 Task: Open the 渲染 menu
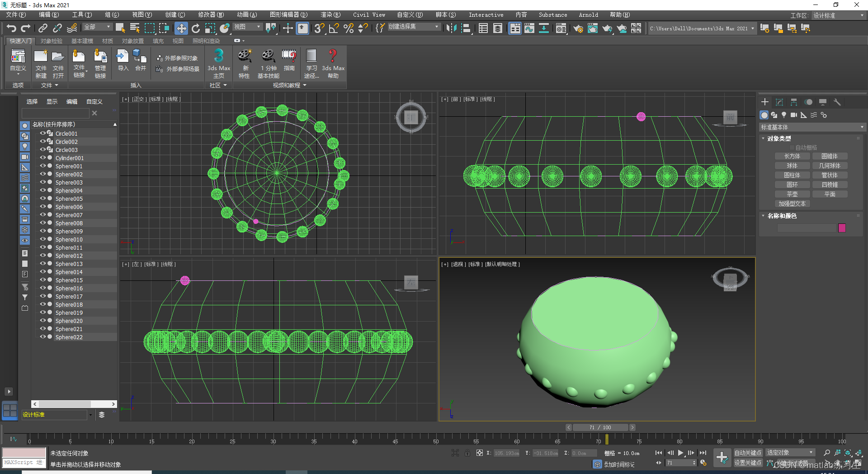(331, 14)
